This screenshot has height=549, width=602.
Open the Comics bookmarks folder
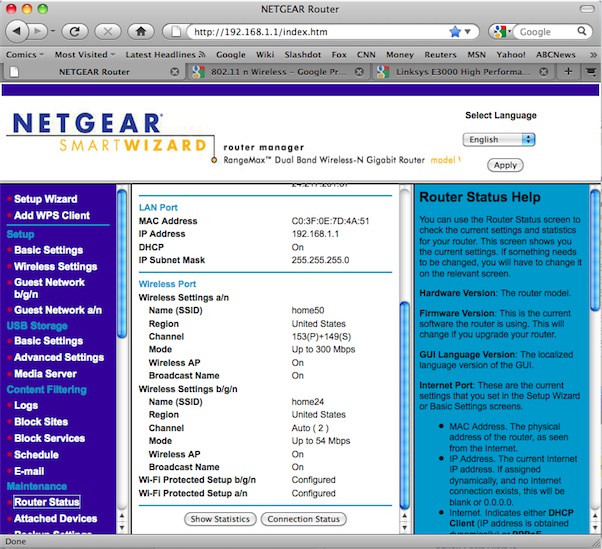25,55
